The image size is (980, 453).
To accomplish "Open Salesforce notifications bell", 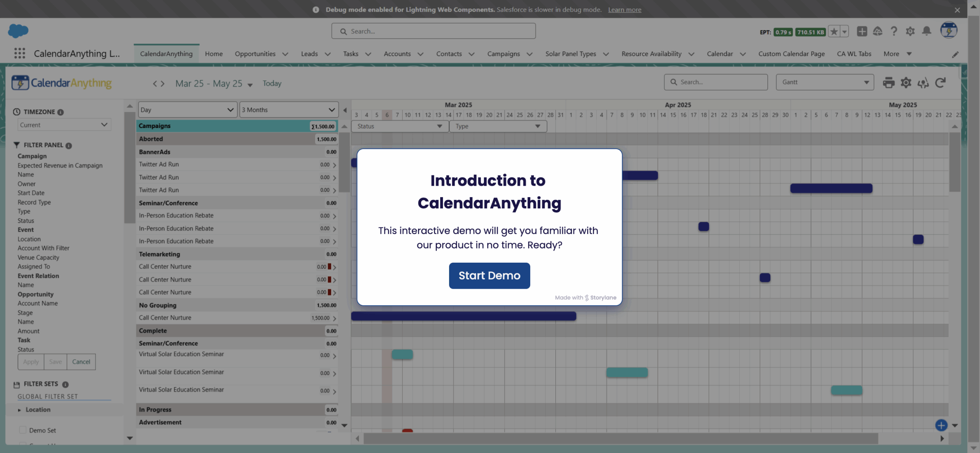I will (x=926, y=31).
